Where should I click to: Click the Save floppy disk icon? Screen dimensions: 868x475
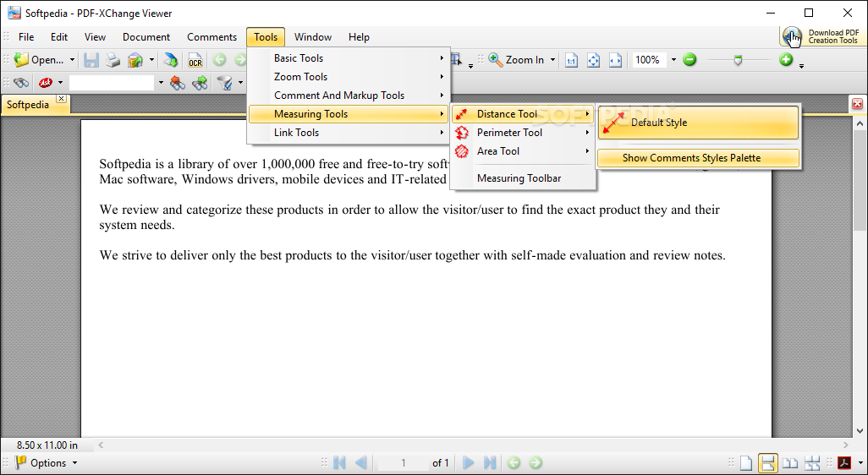pos(91,60)
